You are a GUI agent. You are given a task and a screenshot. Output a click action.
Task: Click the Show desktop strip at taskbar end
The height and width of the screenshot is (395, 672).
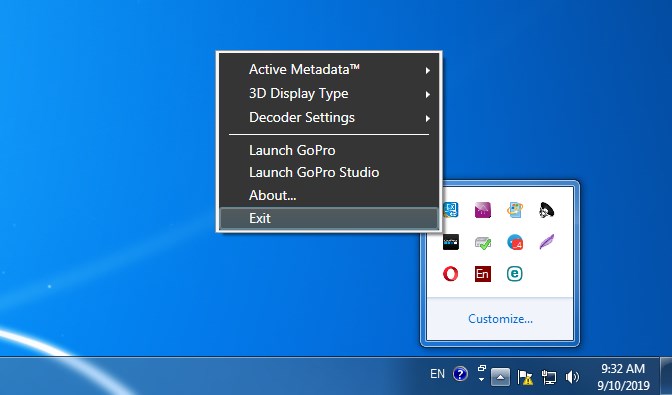pos(666,376)
